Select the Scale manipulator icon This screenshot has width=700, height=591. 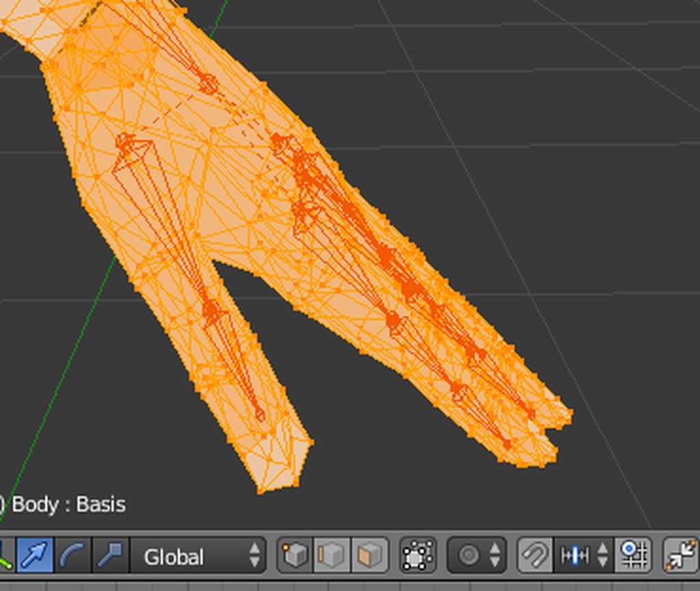click(x=110, y=555)
